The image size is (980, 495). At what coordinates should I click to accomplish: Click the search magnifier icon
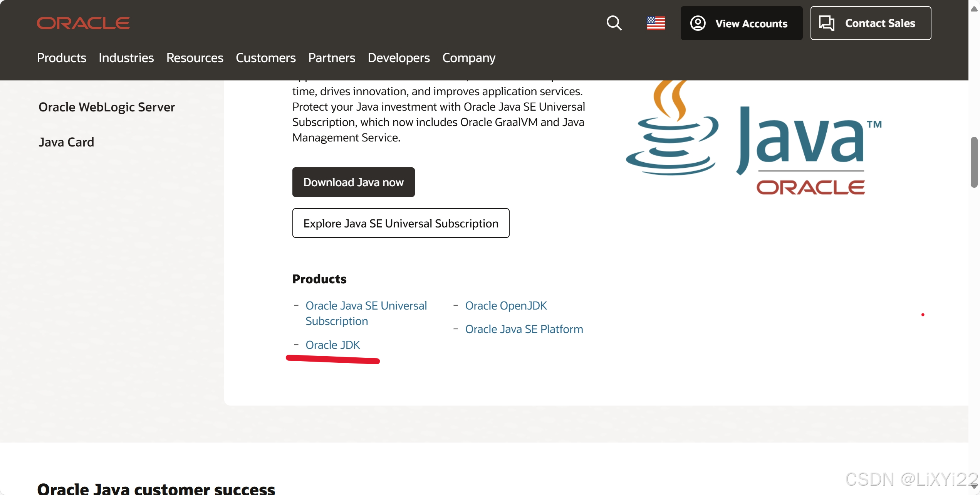click(614, 23)
